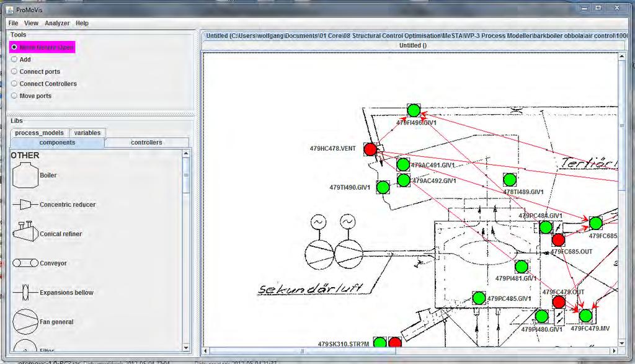Click the canvas horizontal scroll-right arrow

(x=615, y=350)
